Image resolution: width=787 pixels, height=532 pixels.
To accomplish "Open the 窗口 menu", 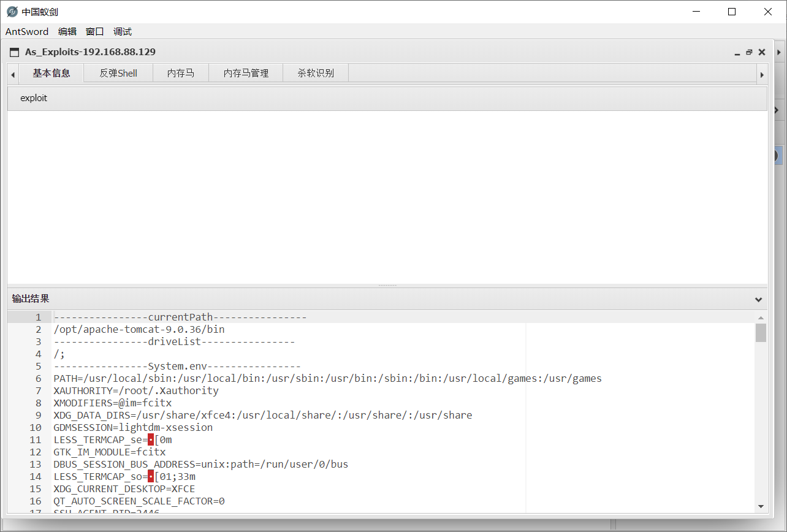I will (x=95, y=32).
